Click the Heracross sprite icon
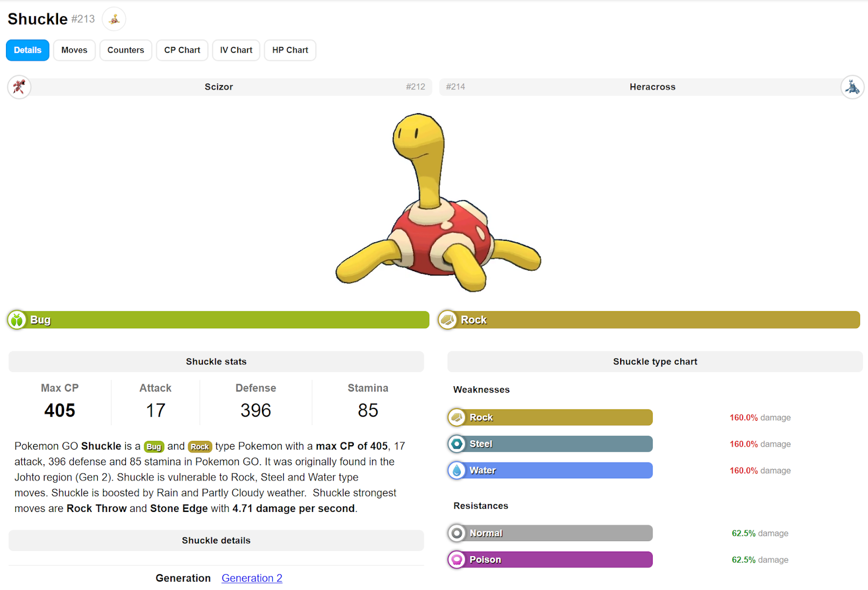 point(852,87)
